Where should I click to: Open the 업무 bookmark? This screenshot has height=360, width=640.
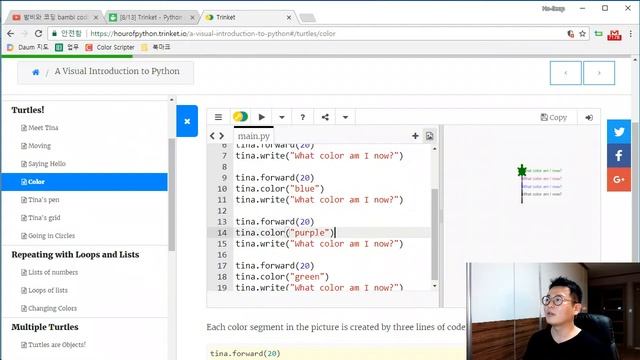coord(67,47)
